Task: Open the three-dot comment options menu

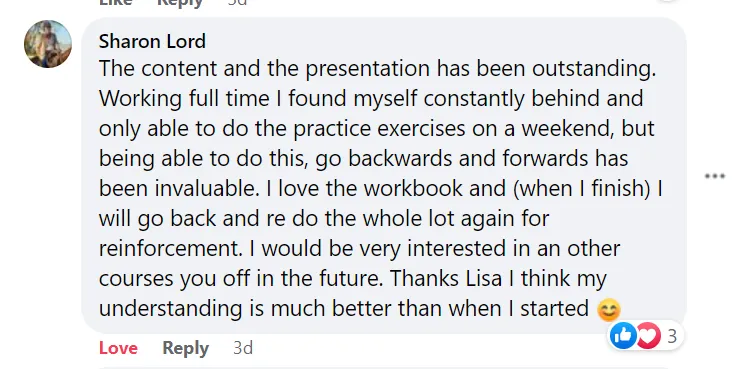Action: [x=715, y=176]
